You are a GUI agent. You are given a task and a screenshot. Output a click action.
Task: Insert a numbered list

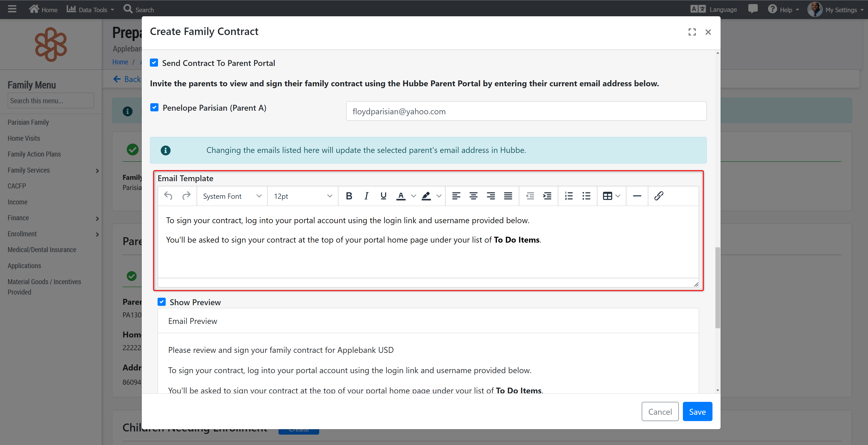tap(568, 196)
